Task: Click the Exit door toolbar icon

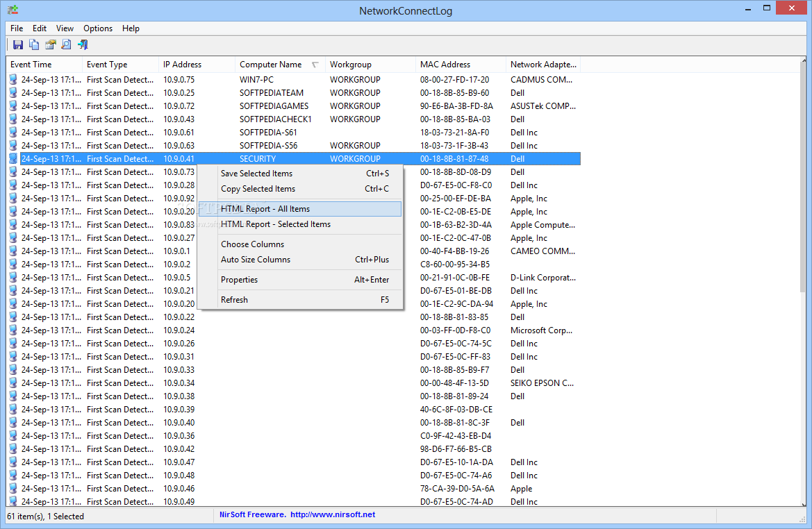Action: pyautogui.click(x=83, y=44)
